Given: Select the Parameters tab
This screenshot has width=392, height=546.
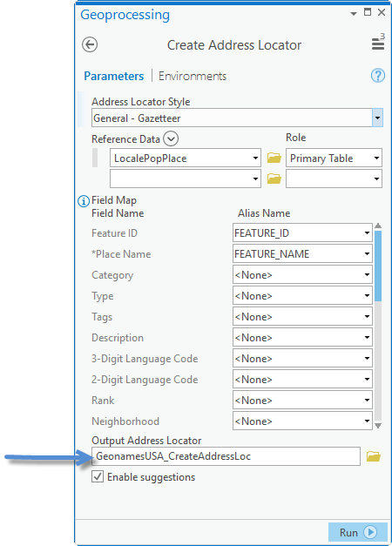Looking at the screenshot, I should [x=114, y=76].
